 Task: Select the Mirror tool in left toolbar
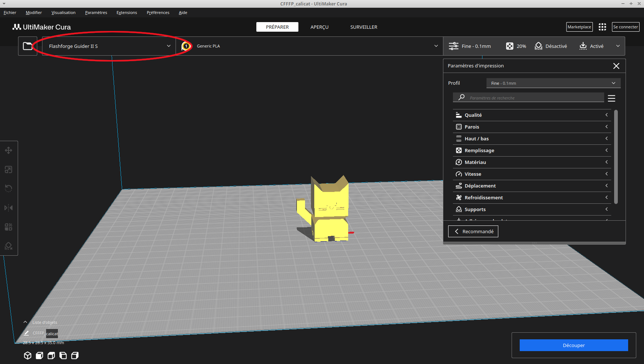[8, 208]
